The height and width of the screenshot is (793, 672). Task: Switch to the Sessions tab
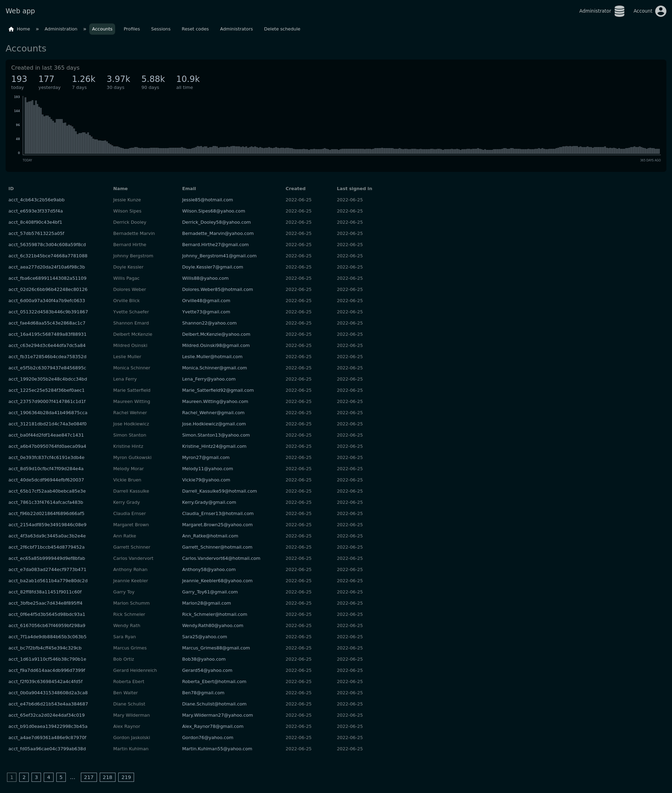[x=160, y=29]
